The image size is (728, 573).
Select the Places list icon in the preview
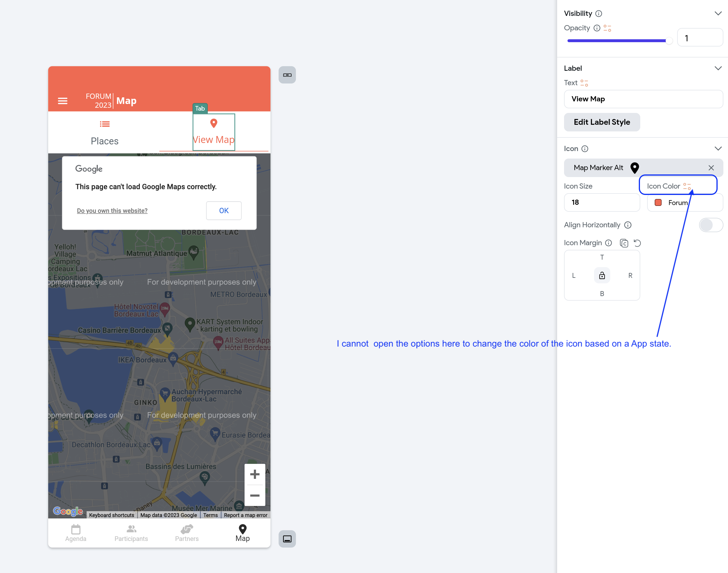104,124
